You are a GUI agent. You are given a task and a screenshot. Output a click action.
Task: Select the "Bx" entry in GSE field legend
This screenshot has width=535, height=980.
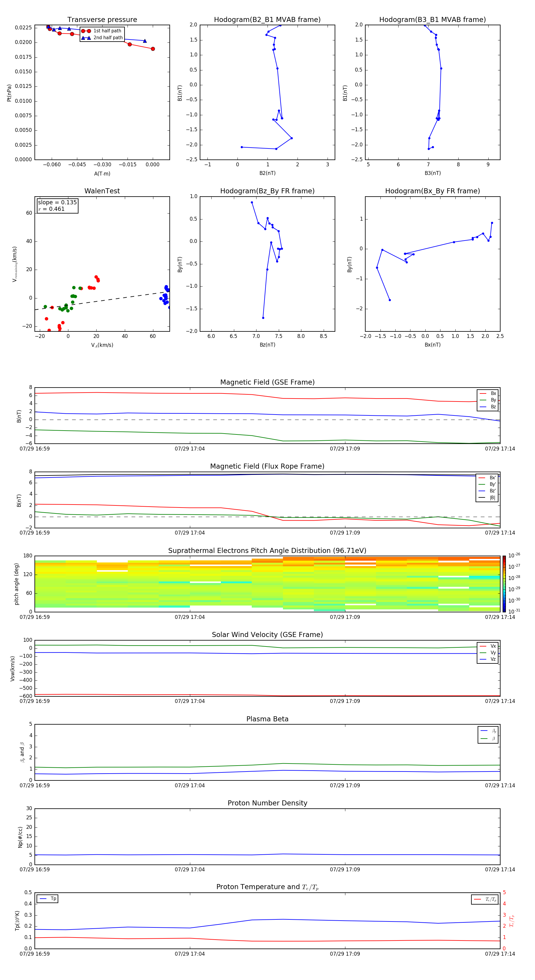(488, 393)
